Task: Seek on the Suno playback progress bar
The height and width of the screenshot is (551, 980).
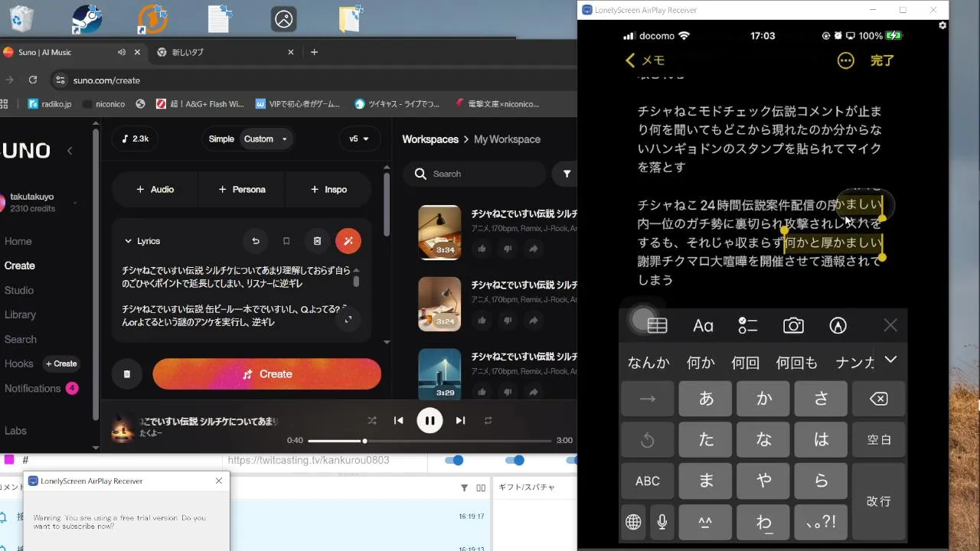Action: (x=430, y=441)
